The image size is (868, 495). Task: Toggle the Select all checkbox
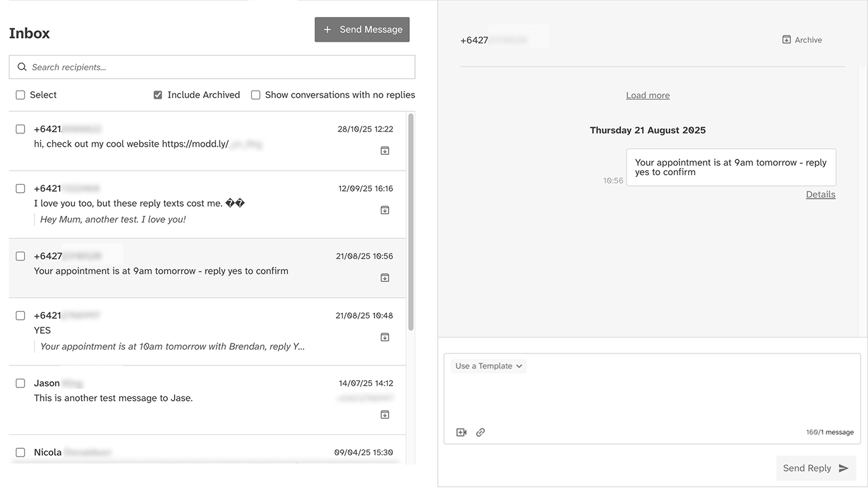pos(20,94)
